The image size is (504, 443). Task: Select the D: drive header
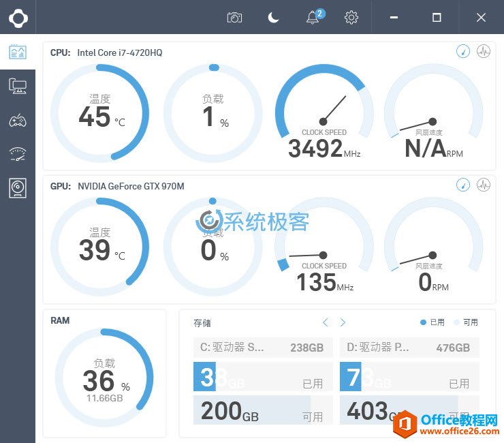[x=409, y=348]
